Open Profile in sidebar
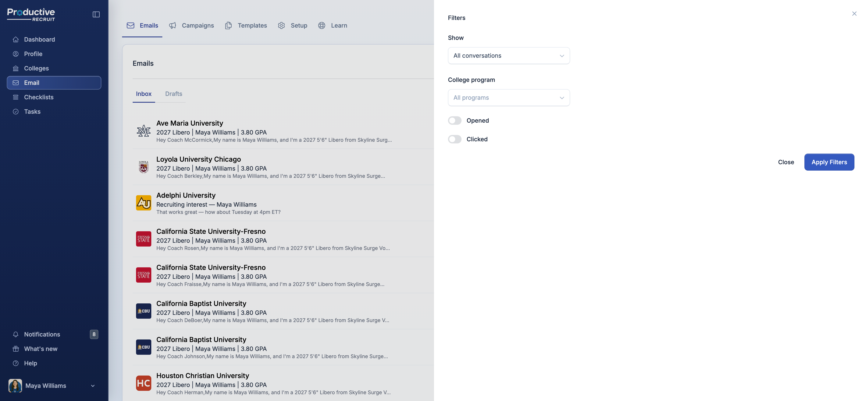868x401 pixels. [54, 54]
